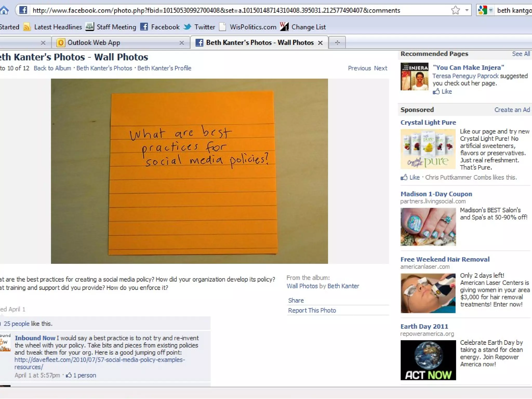
Task: Switch to the Outlook Web App tab
Action: [x=94, y=43]
